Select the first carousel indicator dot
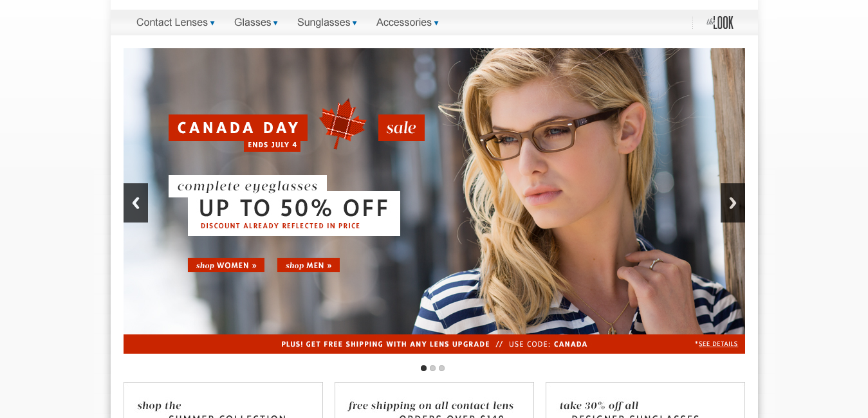Screen dimensions: 868x418 pos(423,368)
